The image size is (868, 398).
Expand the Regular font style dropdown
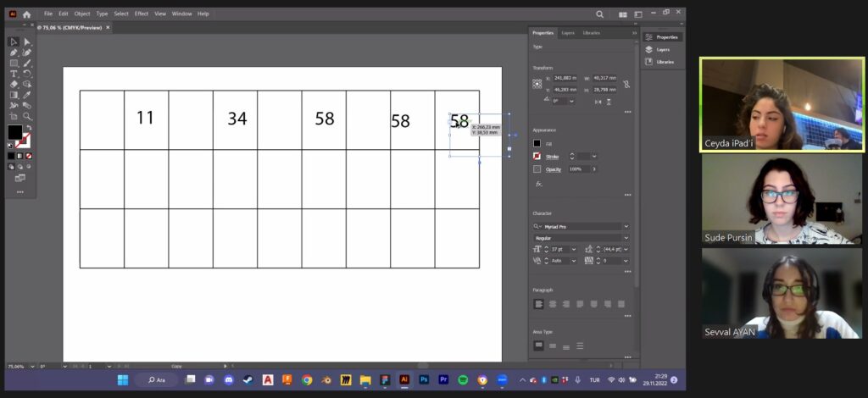click(626, 238)
